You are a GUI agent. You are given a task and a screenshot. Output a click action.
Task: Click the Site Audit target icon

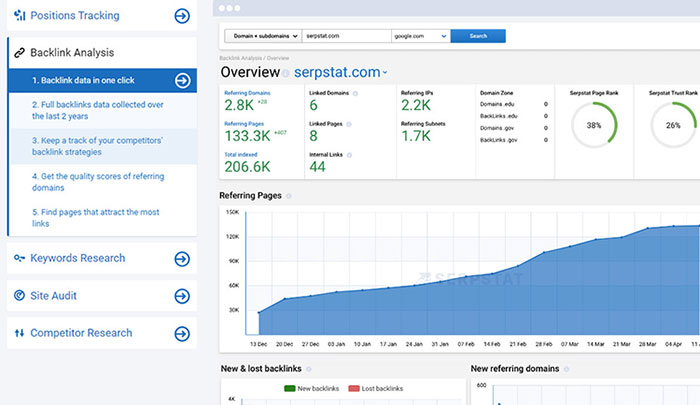coord(19,296)
